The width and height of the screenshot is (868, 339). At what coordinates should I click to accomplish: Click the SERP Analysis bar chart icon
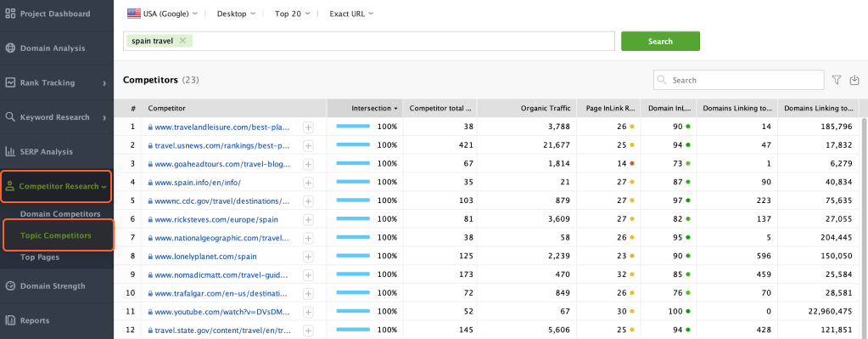pyautogui.click(x=10, y=151)
